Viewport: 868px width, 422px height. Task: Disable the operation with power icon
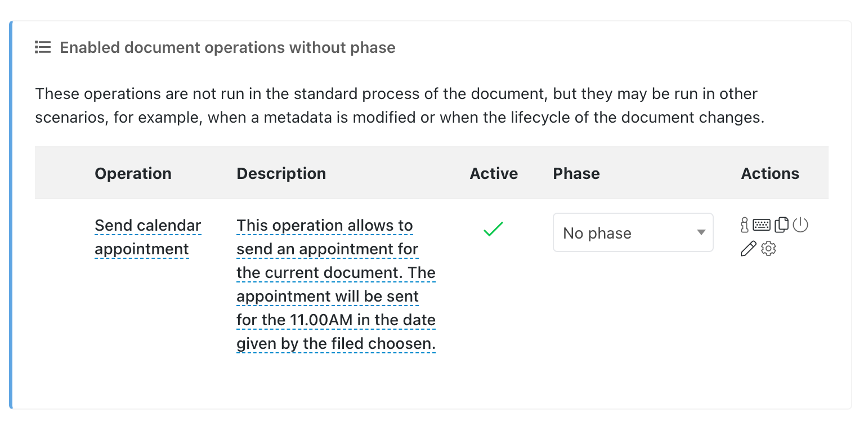[x=800, y=225]
